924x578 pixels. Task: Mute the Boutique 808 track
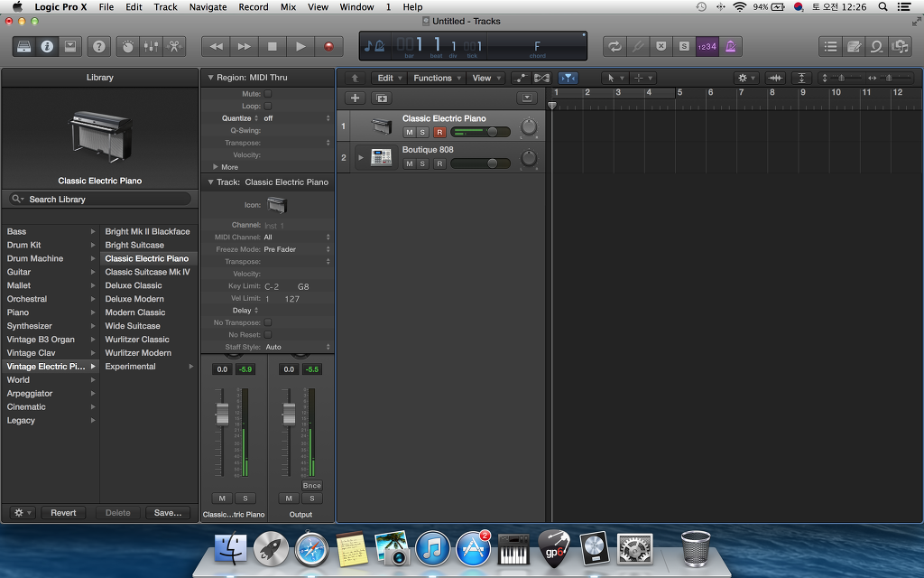(409, 163)
